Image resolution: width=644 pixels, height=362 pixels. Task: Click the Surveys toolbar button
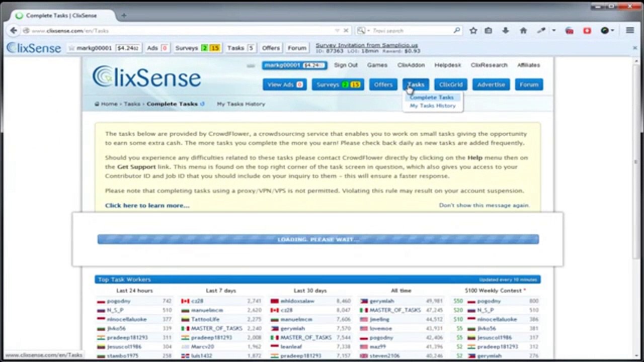(197, 48)
